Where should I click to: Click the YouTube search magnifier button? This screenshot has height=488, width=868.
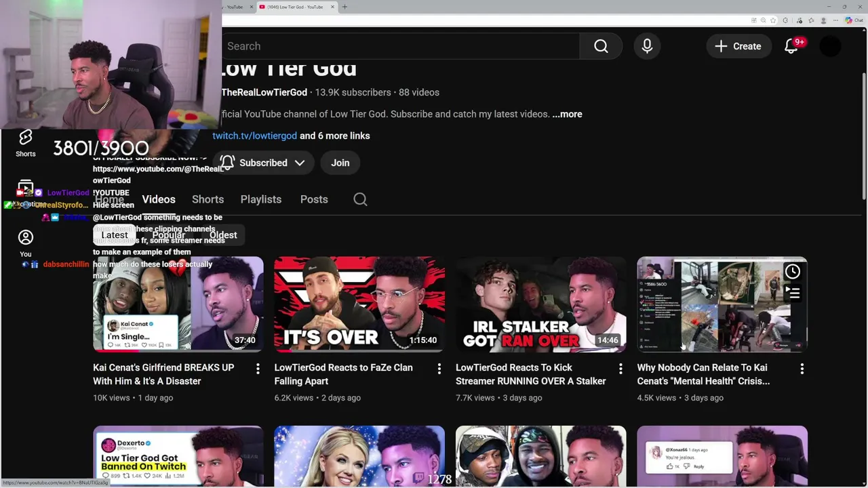point(601,46)
